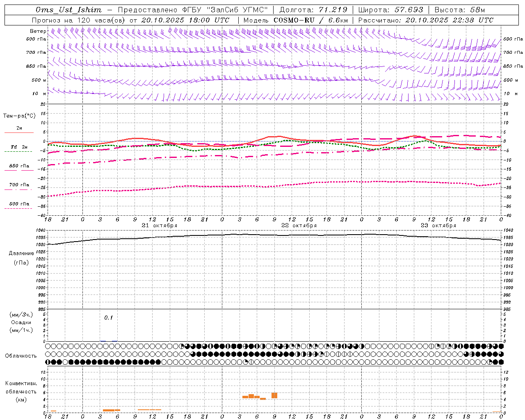Click the Давление panel label

pyautogui.click(x=21, y=253)
